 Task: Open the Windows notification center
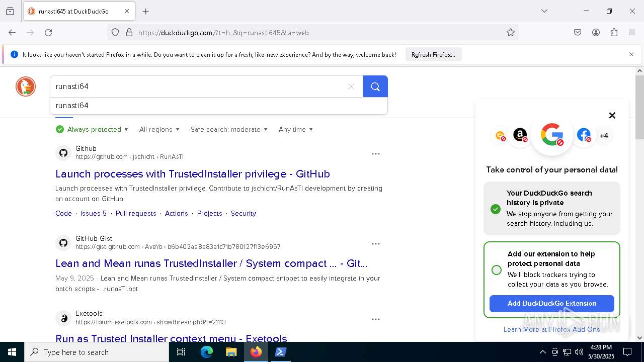pyautogui.click(x=627, y=352)
